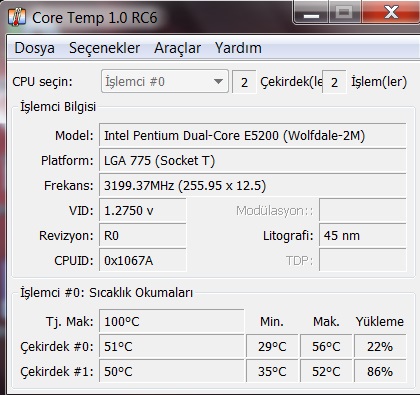Open the Yardım menu

pos(238,48)
